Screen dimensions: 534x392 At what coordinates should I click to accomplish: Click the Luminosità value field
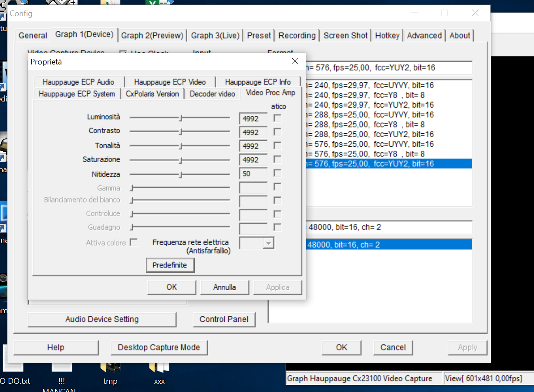tap(253, 118)
